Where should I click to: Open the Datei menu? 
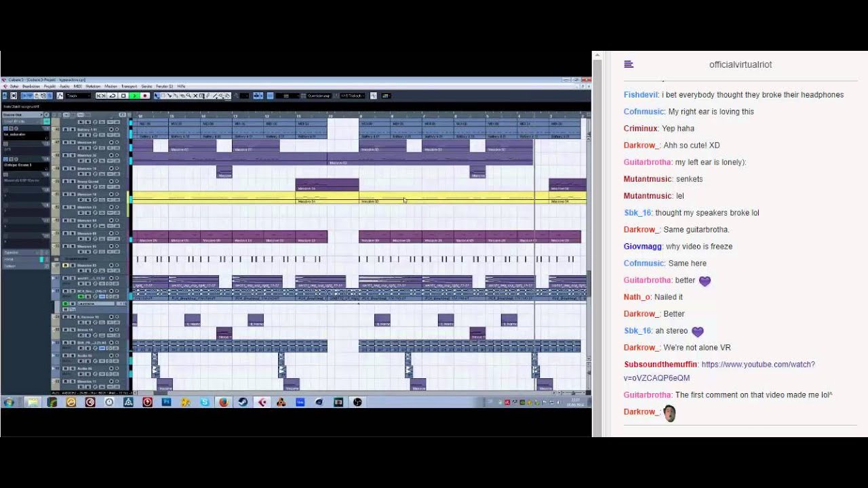[x=14, y=86]
